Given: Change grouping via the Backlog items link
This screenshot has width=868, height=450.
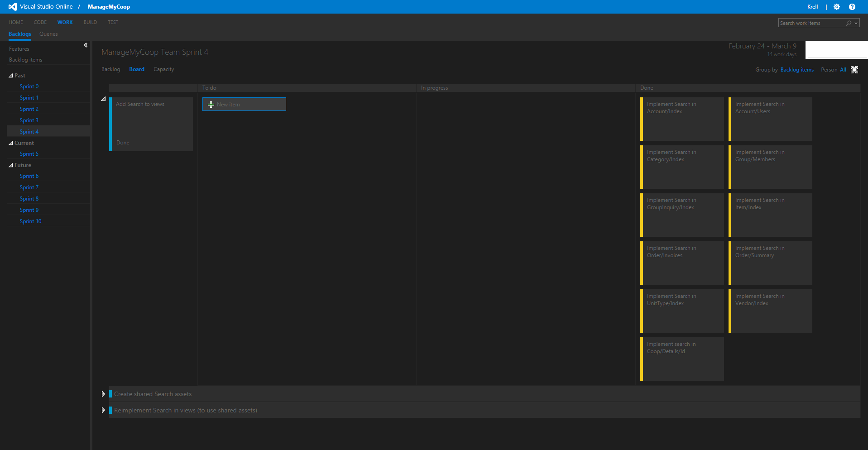Looking at the screenshot, I should [x=797, y=69].
